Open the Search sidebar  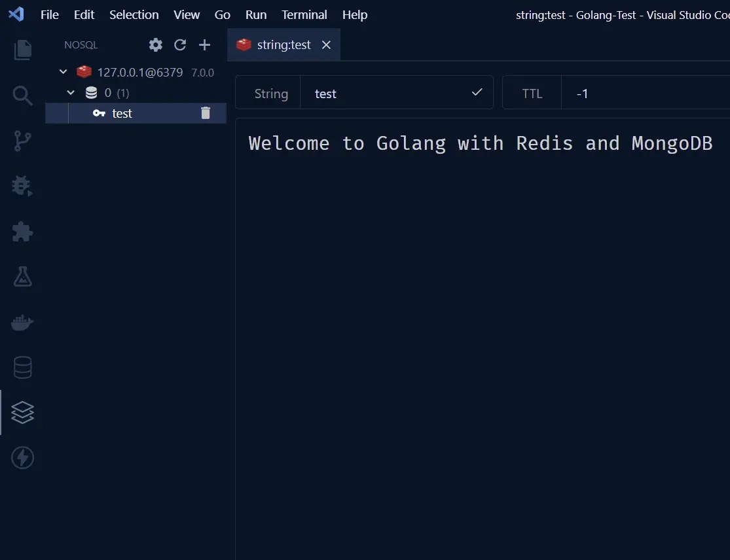point(22,96)
